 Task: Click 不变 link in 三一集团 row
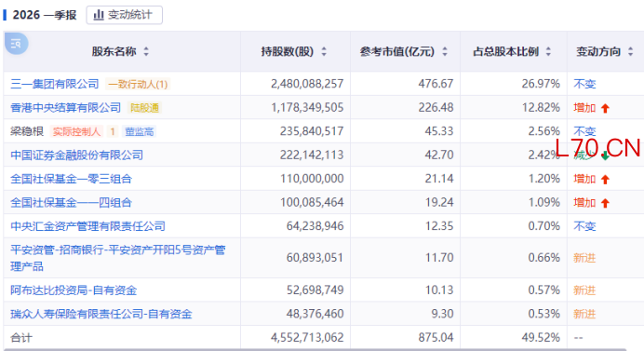pos(584,84)
